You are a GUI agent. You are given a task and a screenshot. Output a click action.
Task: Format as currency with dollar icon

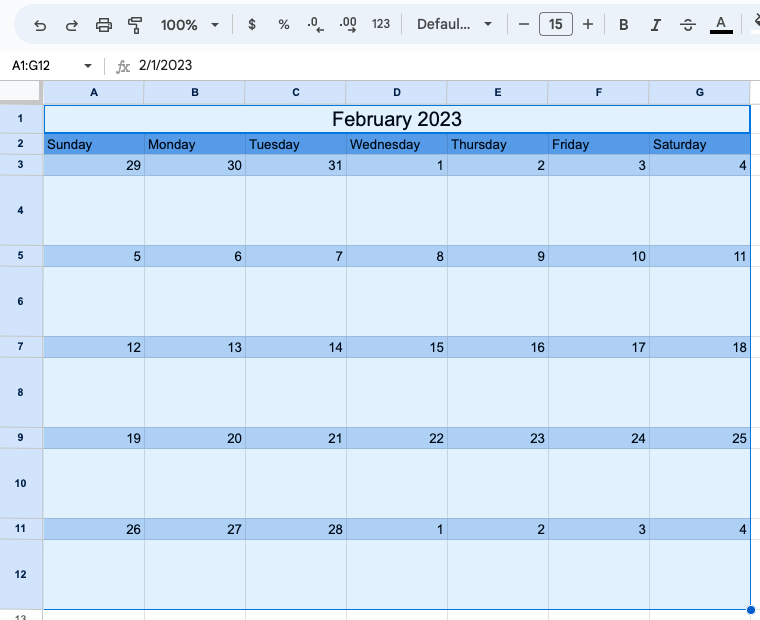[x=252, y=24]
